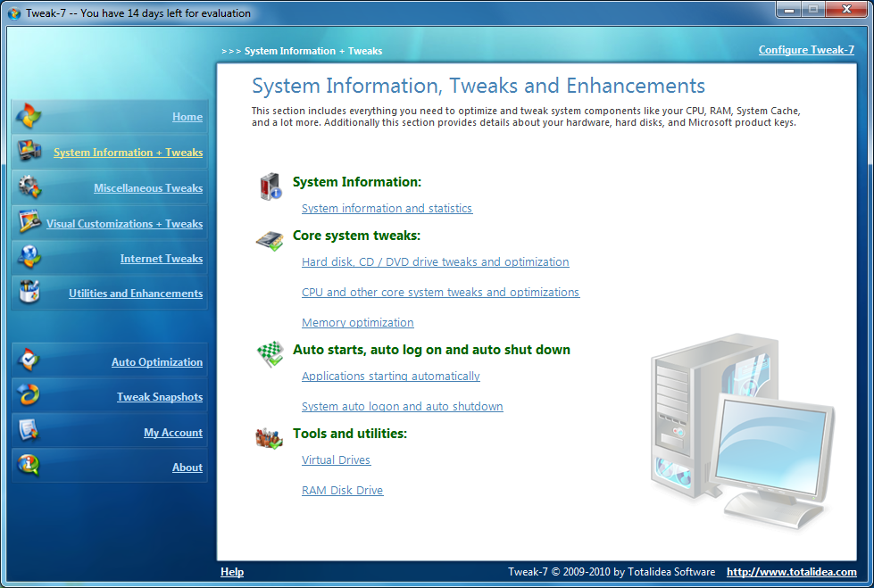
Task: Open Internet Tweaks section
Action: 162,259
